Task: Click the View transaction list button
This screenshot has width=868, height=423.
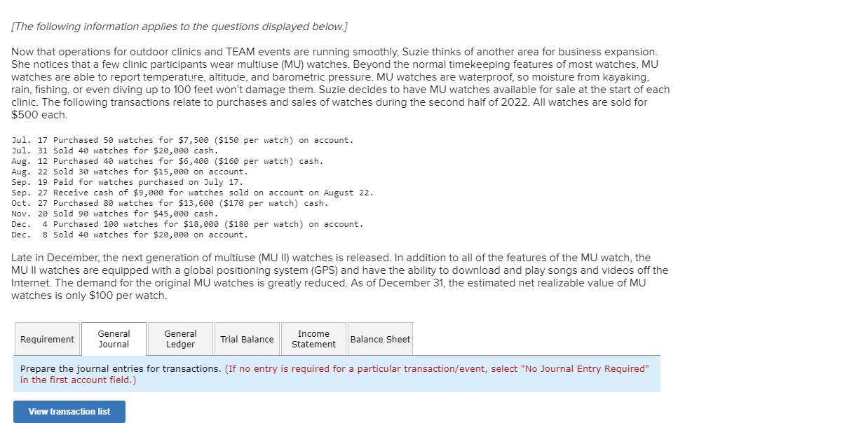Action: click(x=69, y=412)
